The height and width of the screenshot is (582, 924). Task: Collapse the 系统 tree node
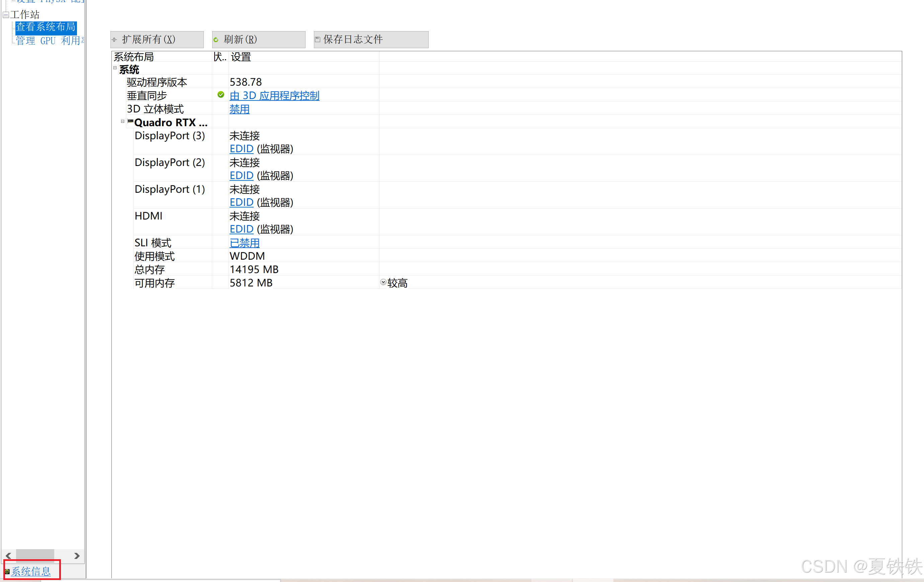[x=115, y=68]
